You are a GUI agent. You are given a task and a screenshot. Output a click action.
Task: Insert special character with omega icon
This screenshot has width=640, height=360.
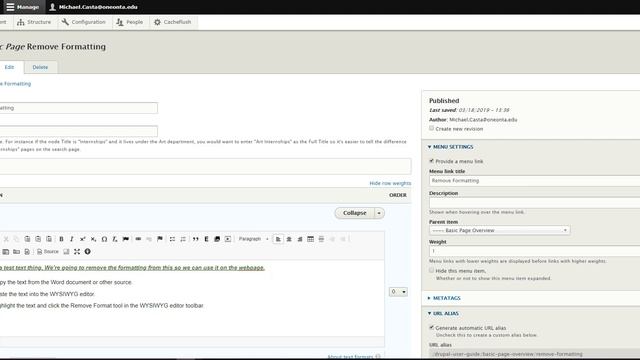(x=104, y=239)
